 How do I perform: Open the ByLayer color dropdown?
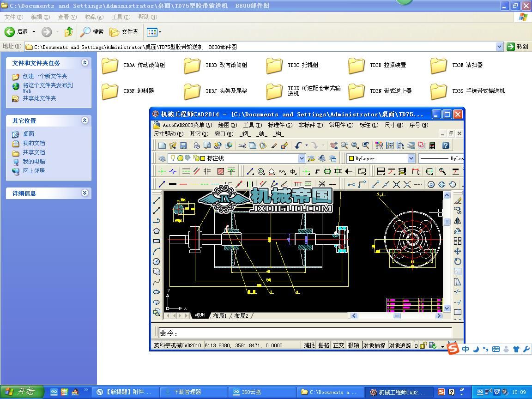tap(411, 158)
